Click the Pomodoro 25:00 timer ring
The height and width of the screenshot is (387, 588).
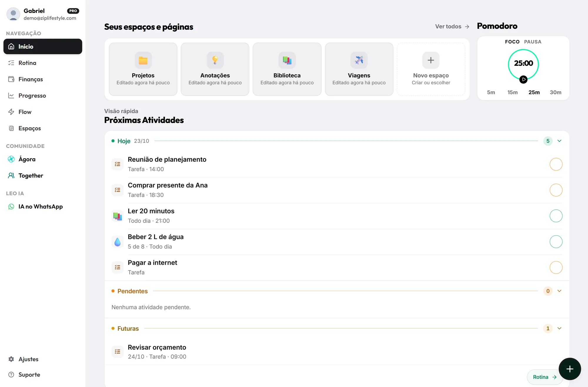(x=523, y=64)
